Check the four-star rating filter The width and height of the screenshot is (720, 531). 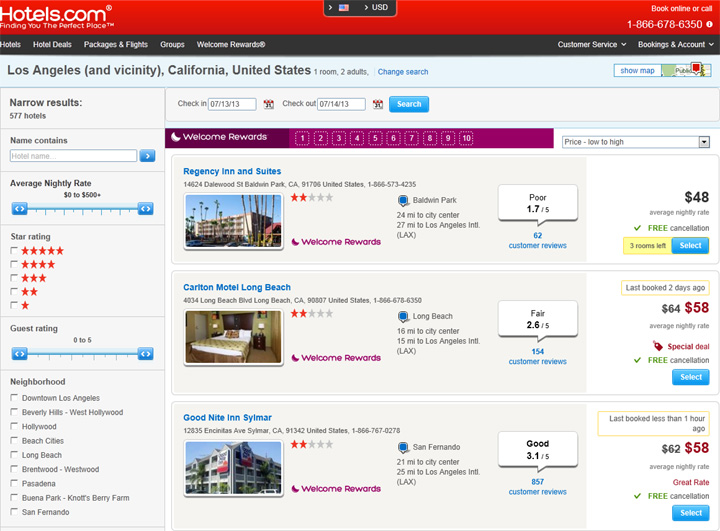[x=14, y=265]
